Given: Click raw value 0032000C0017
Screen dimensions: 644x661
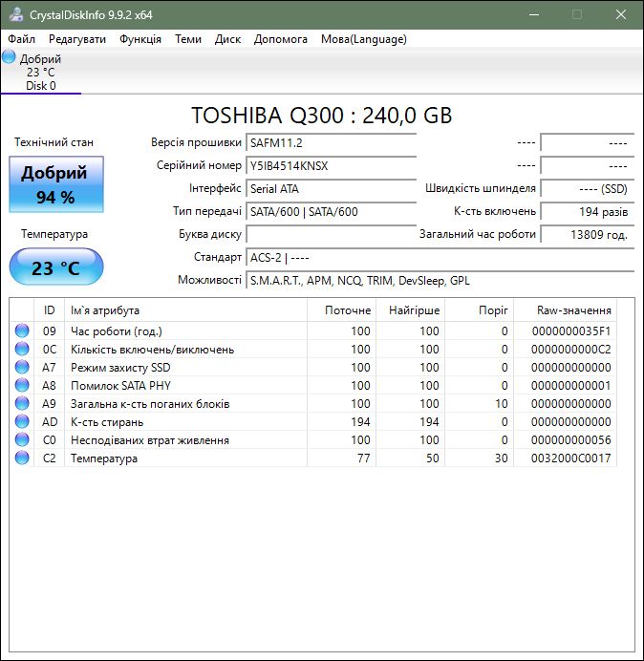Looking at the screenshot, I should point(571,458).
